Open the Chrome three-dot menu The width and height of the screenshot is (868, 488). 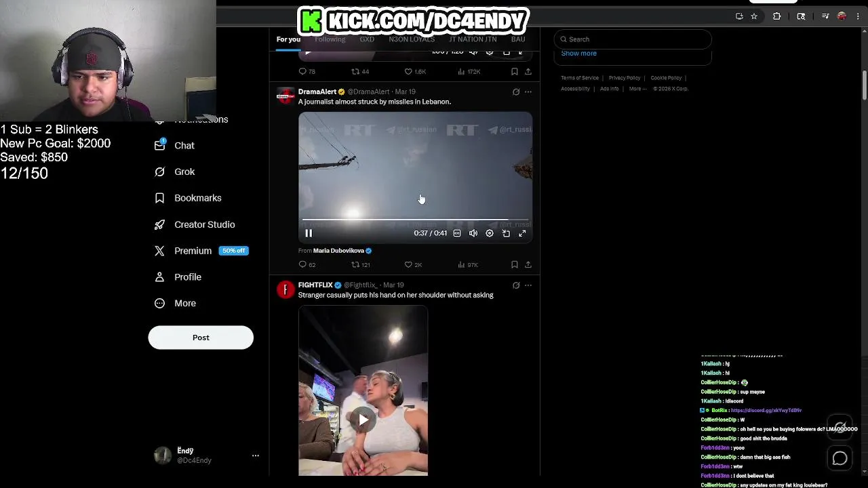coord(858,16)
